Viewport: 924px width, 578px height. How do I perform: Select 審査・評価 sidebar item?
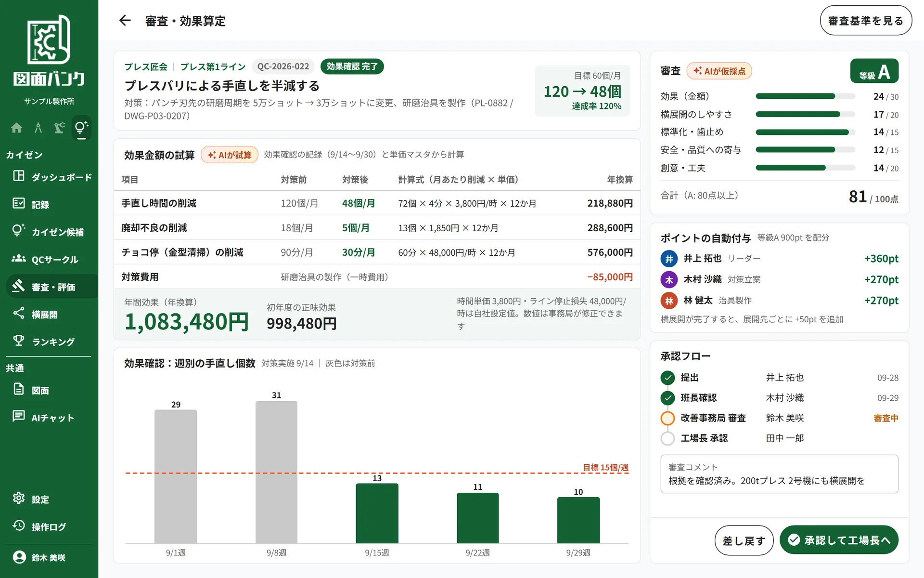tap(52, 287)
